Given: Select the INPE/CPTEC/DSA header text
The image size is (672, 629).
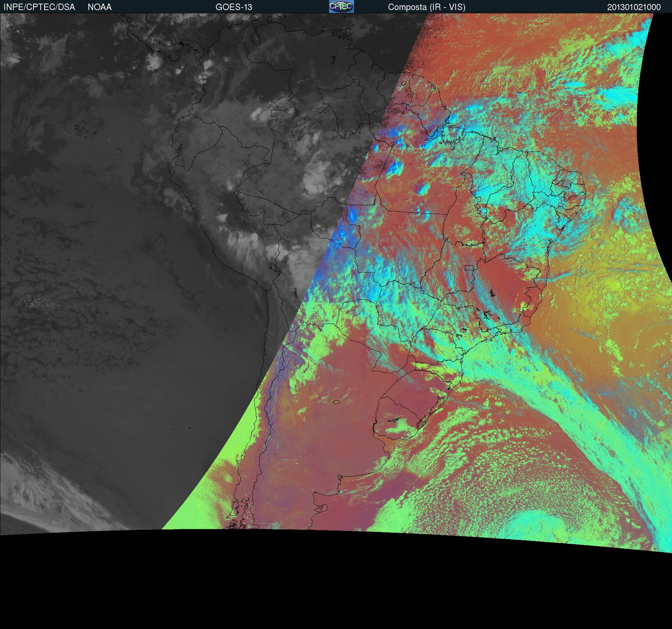Looking at the screenshot, I should (39, 7).
